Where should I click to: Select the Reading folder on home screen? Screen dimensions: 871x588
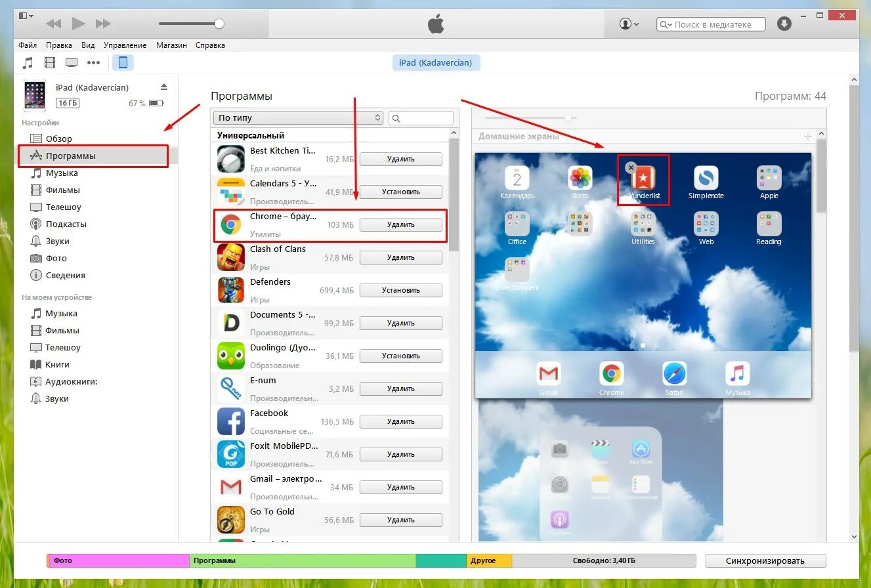click(769, 224)
